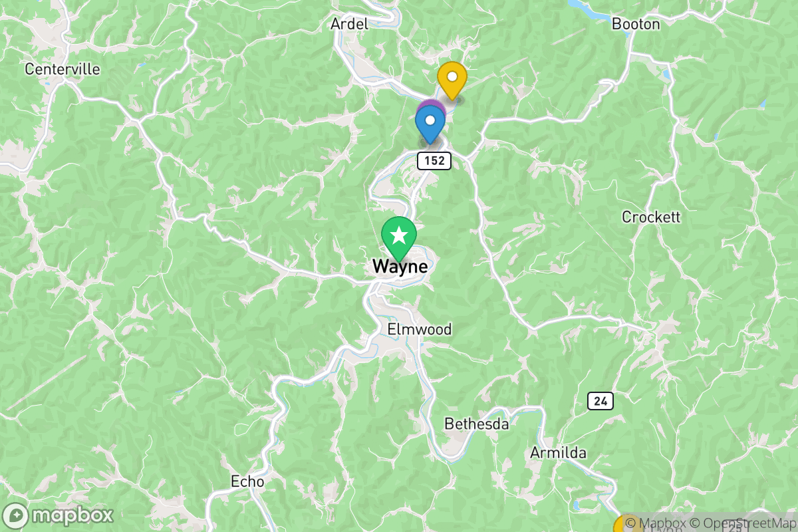Click the Echo place label
Screen dimensions: 798x532
[247, 481]
